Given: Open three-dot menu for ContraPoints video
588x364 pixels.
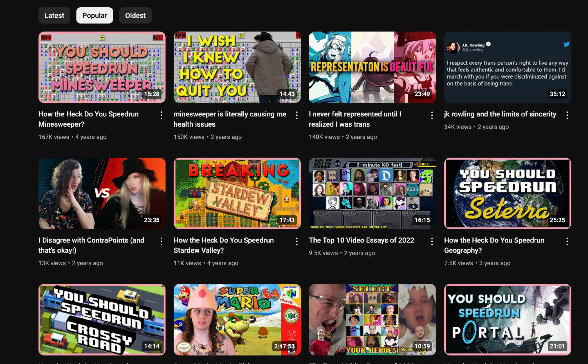Looking at the screenshot, I should 161,241.
